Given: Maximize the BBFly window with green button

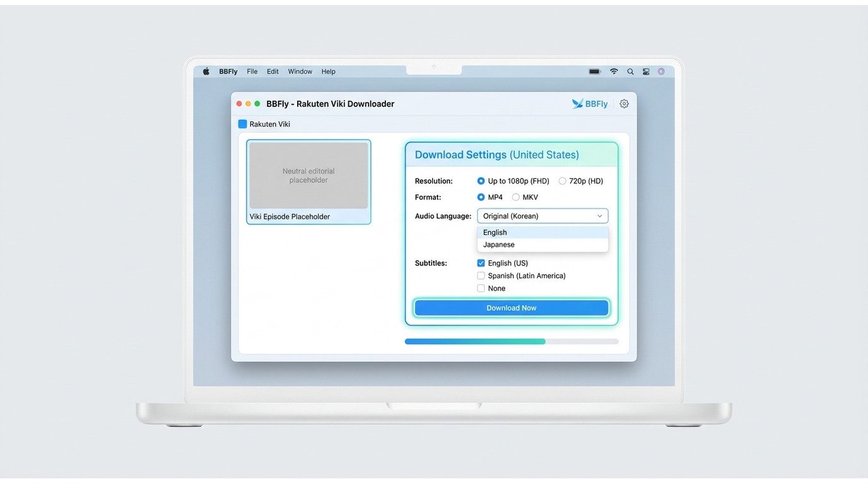Looking at the screenshot, I should [x=257, y=104].
